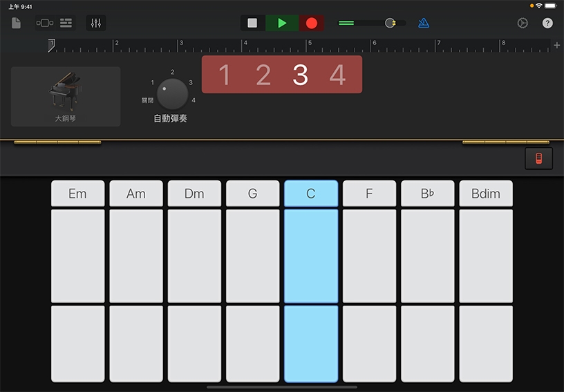This screenshot has height=392, width=564.
Task: Toggle chord strips and keyboard view switch
Action: pyautogui.click(x=538, y=158)
